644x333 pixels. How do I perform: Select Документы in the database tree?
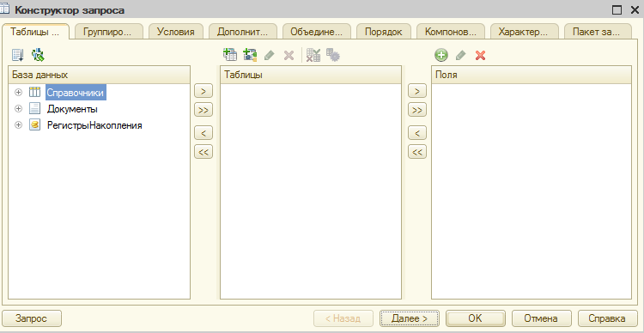[72, 109]
